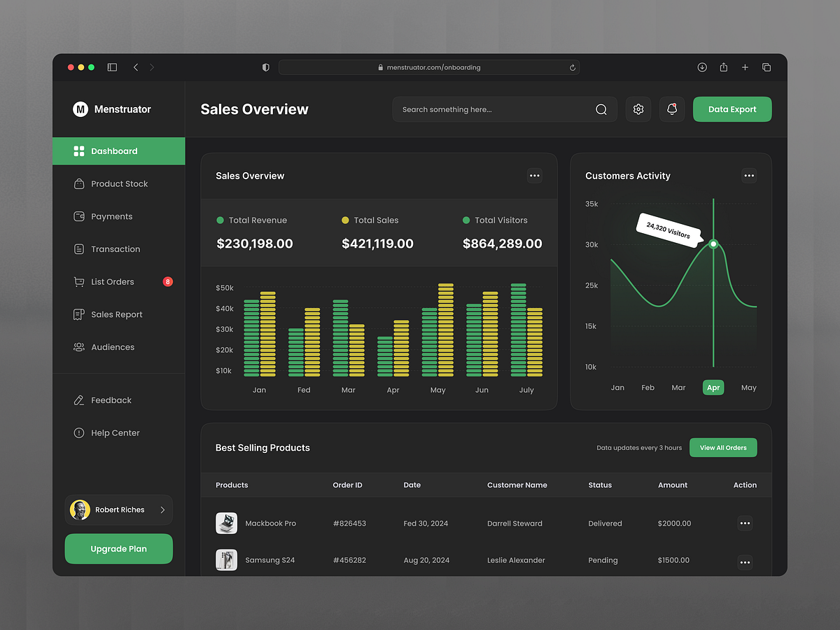This screenshot has height=630, width=840.
Task: Click customer name Darrell Steward
Action: click(x=514, y=524)
